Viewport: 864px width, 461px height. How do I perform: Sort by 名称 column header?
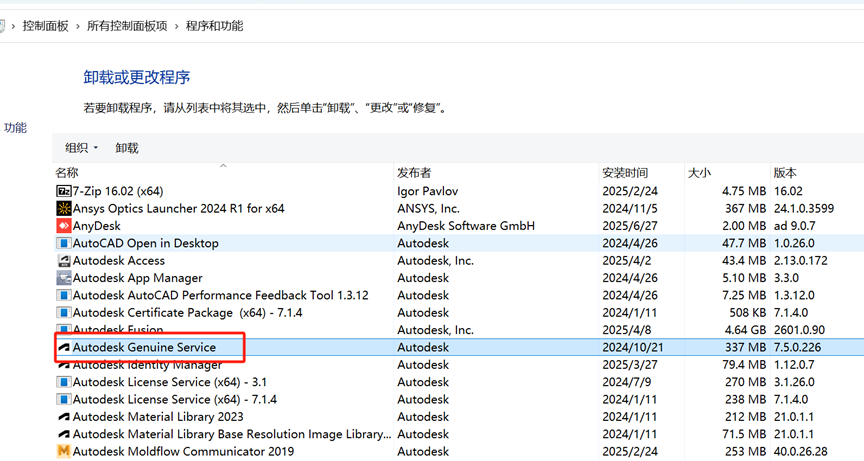tap(223, 172)
